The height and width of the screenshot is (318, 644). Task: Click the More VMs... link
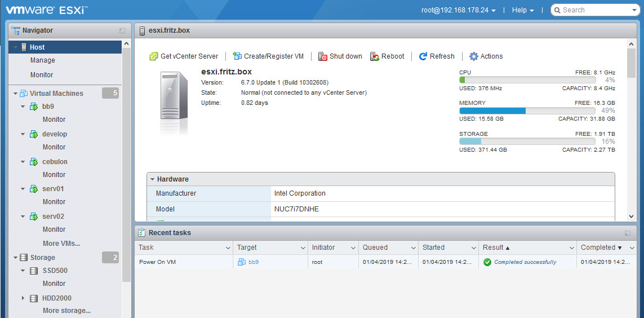click(x=61, y=244)
